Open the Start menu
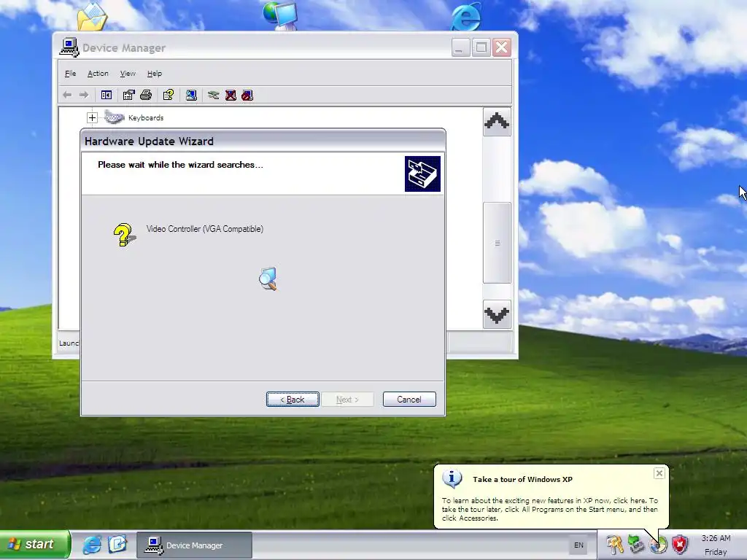 coord(35,544)
